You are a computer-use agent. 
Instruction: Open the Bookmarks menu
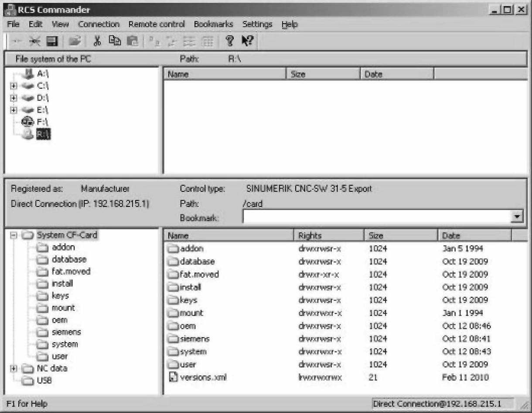(x=213, y=24)
